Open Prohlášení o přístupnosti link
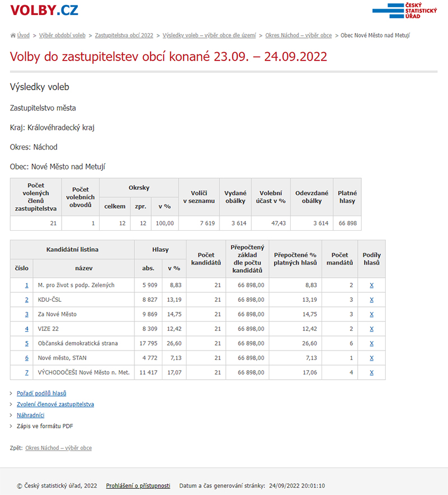The image size is (448, 495). 138,485
